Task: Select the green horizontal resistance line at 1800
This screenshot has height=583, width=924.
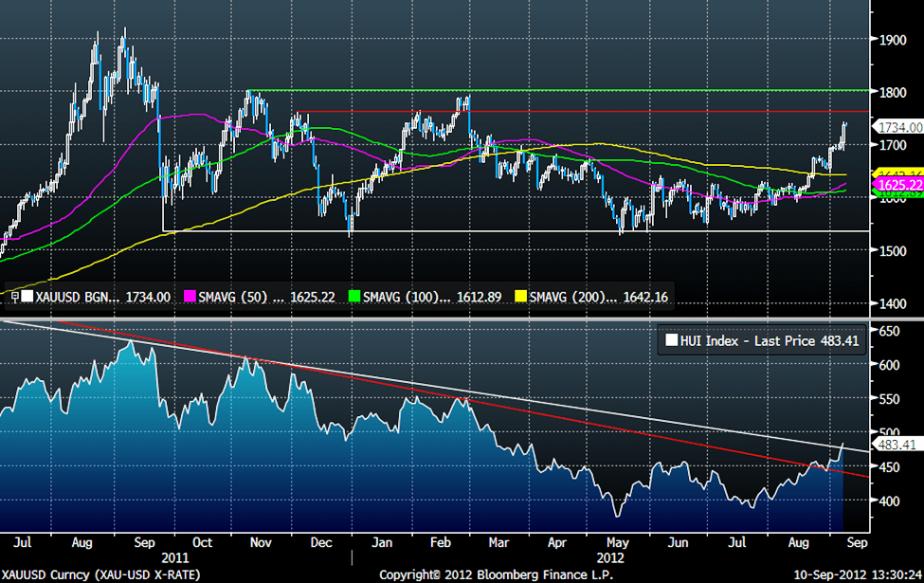Action: [x=558, y=90]
